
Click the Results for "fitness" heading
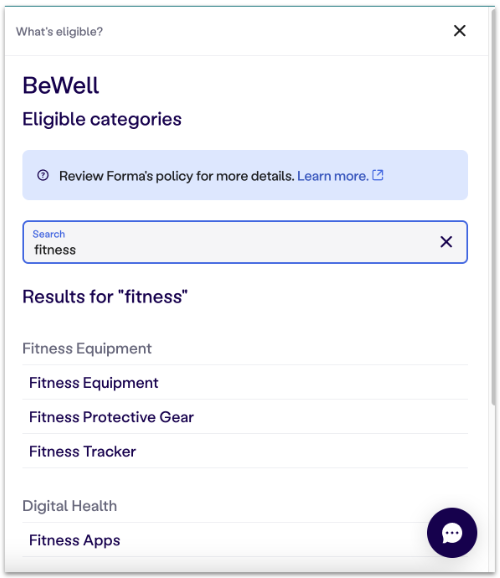point(105,296)
